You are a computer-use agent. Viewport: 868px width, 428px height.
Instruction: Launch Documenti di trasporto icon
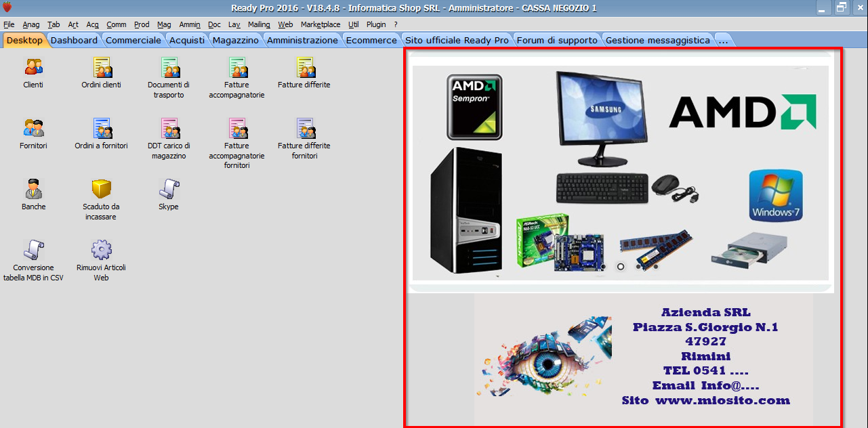[x=169, y=67]
